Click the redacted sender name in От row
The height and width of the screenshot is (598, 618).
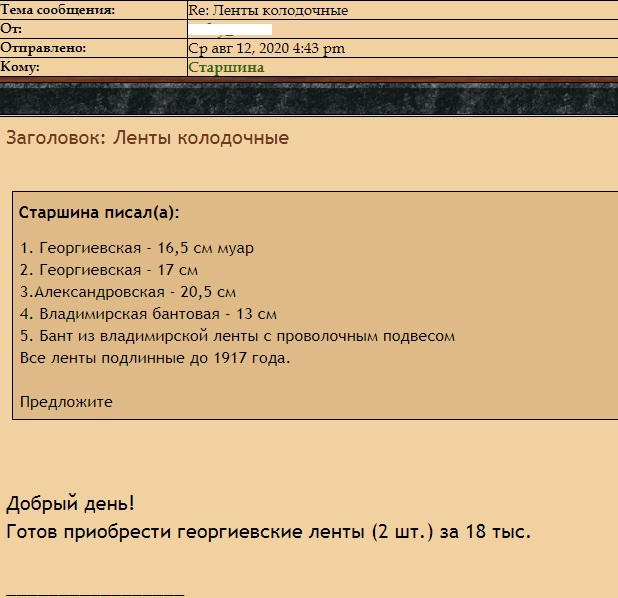[230, 29]
